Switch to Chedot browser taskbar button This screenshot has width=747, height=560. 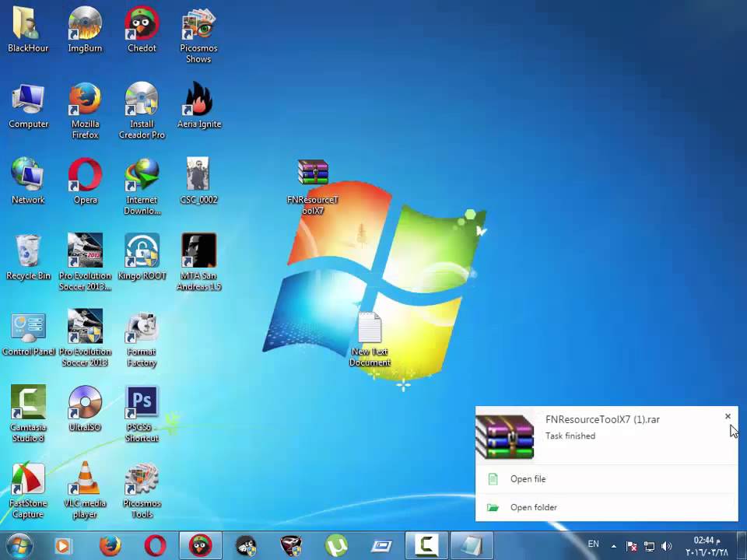(x=201, y=546)
